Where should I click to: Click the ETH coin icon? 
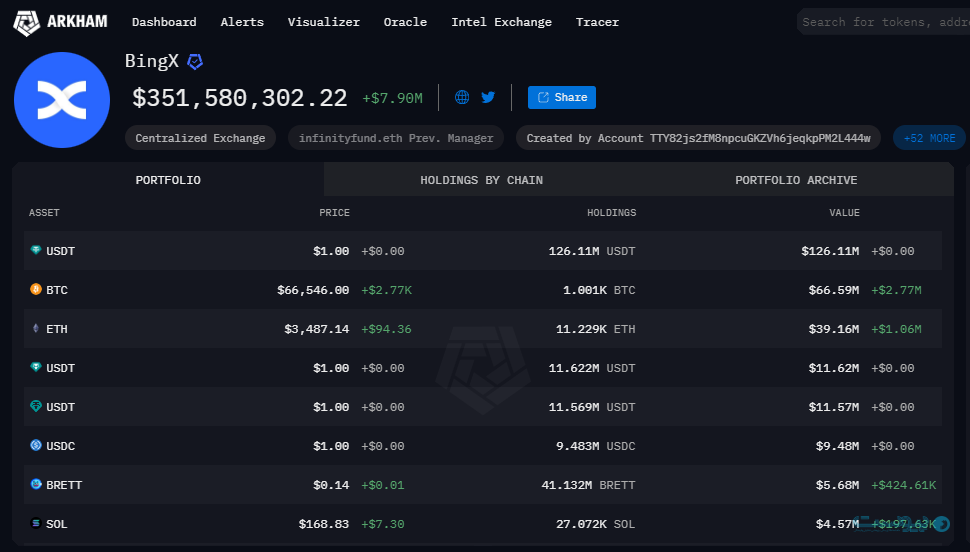tap(36, 328)
